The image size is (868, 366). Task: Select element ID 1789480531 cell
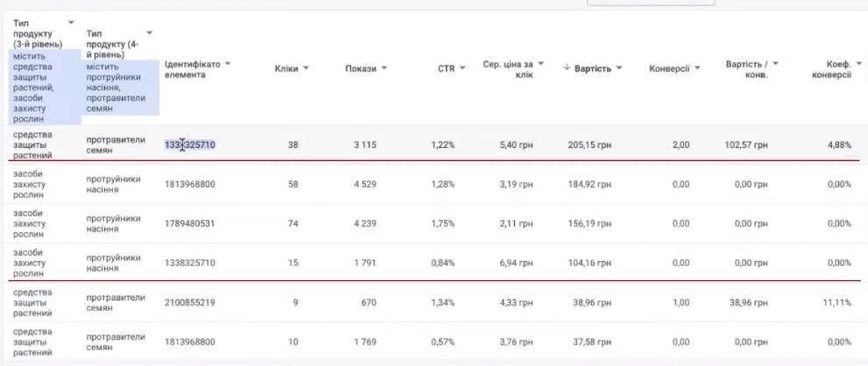(x=190, y=223)
